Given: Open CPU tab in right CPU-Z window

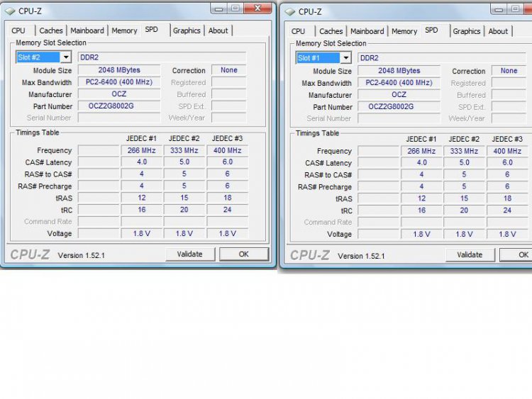Looking at the screenshot, I should coord(298,31).
